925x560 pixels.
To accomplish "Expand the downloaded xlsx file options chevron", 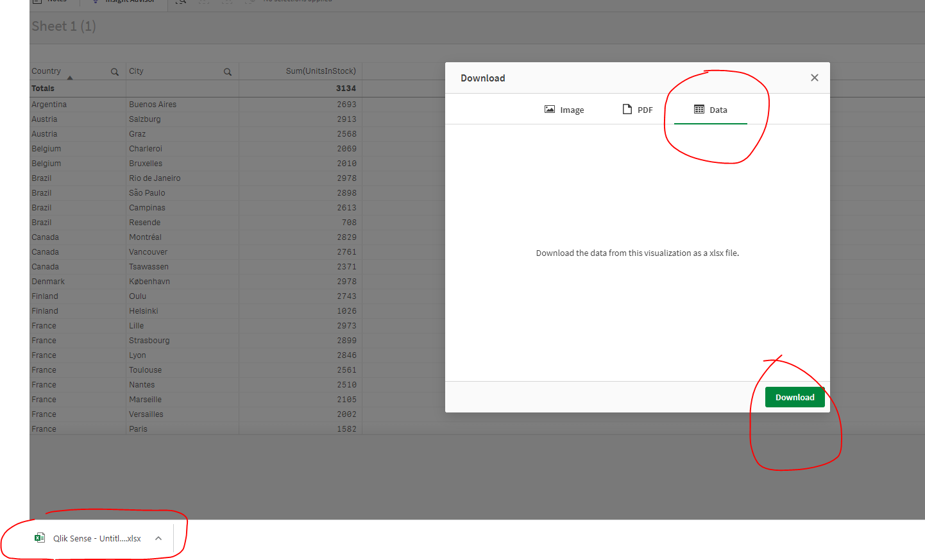I will 158,538.
